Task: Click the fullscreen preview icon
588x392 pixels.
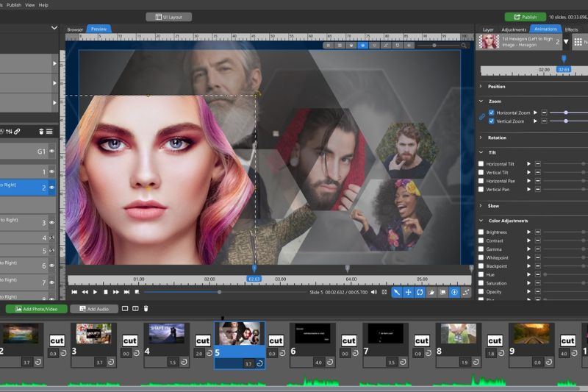Action: [x=384, y=292]
